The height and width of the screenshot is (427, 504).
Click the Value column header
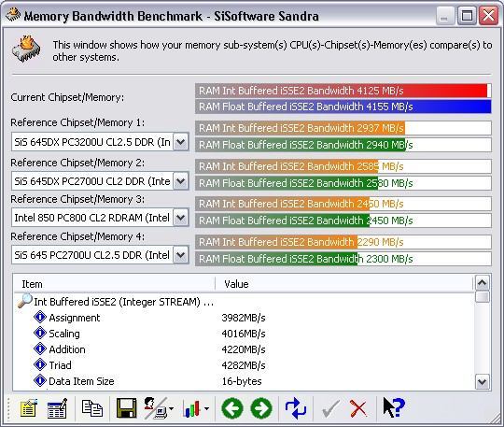pos(343,284)
